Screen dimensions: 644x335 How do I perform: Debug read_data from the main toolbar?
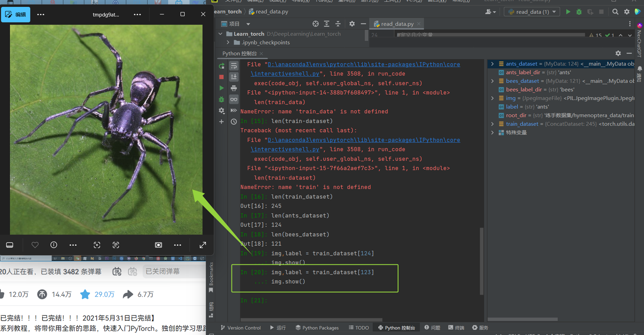click(x=579, y=12)
